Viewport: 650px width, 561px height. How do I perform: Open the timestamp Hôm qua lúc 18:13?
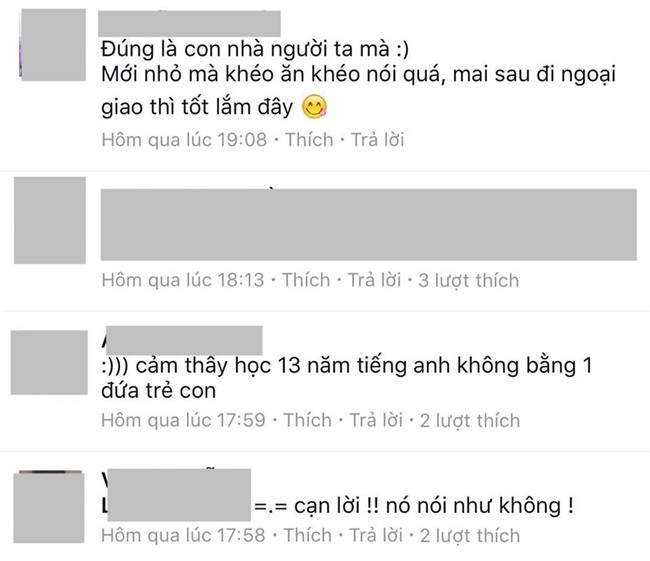click(183, 280)
